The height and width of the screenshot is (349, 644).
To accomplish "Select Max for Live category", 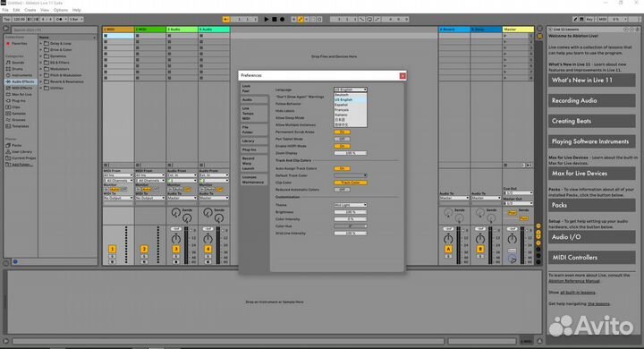I will [21, 95].
